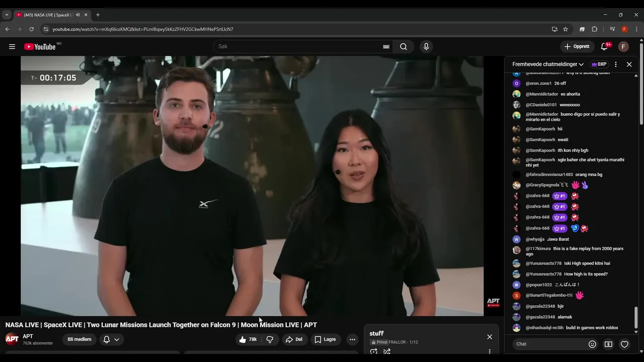Open the on-screen keyboard in search box
Viewport: 644px width, 362px height.
pyautogui.click(x=386, y=47)
